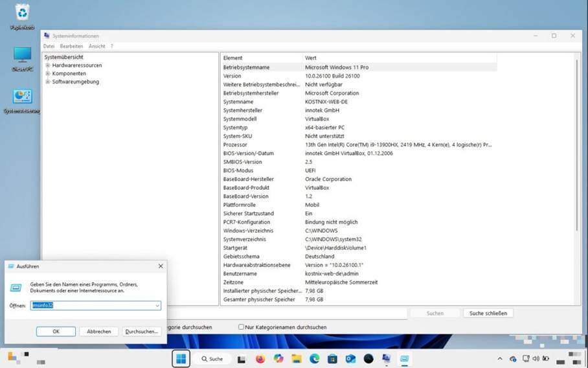Open the Suche box on the taskbar
588x368 pixels.
pyautogui.click(x=212, y=359)
